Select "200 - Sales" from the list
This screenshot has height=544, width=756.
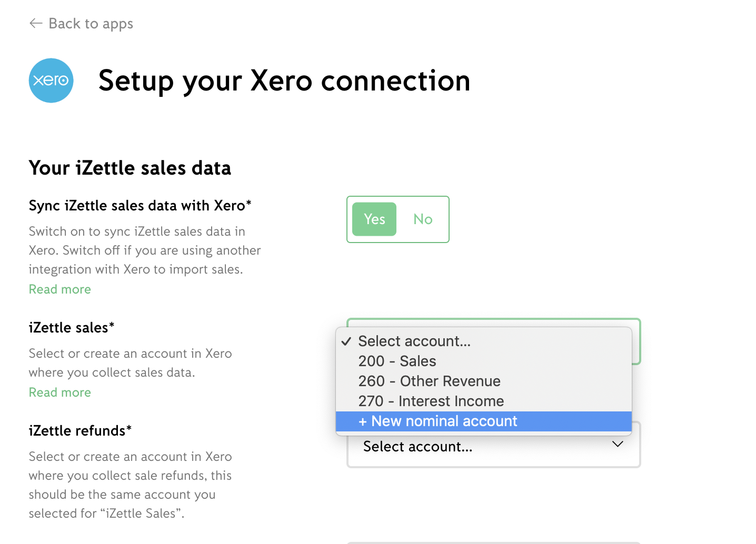click(397, 361)
